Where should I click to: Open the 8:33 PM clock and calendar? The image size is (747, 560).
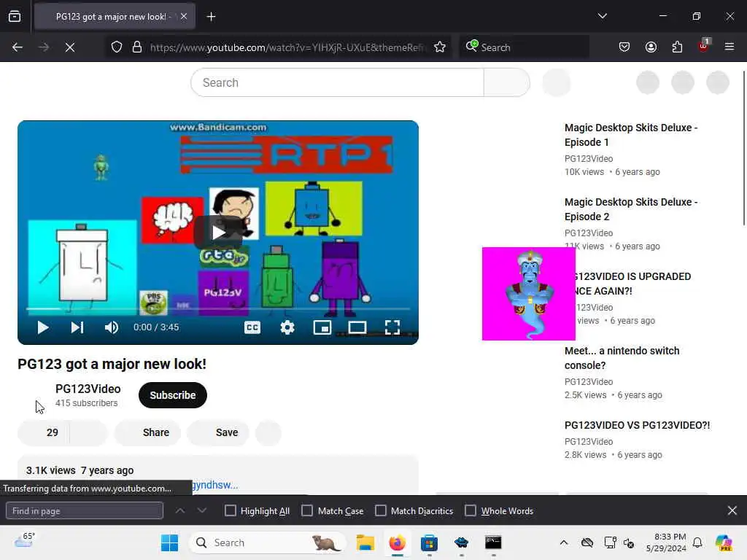[666, 542]
